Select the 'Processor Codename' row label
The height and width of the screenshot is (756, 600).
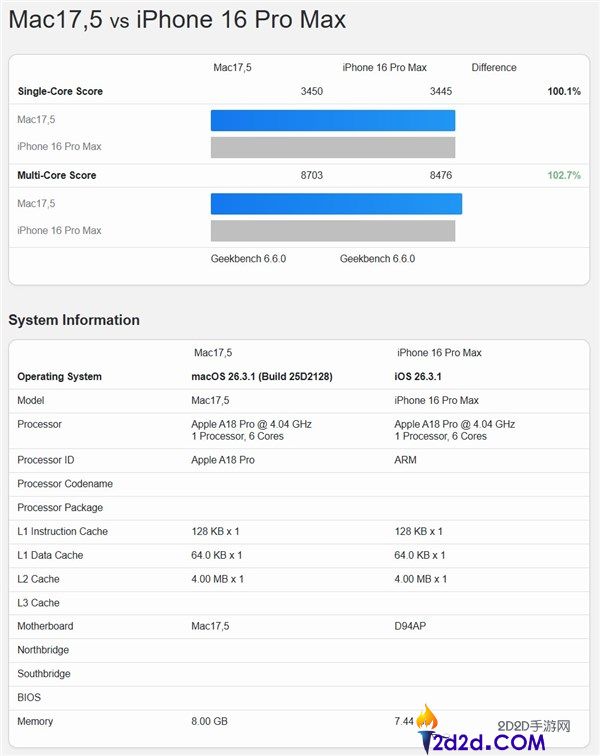[65, 484]
